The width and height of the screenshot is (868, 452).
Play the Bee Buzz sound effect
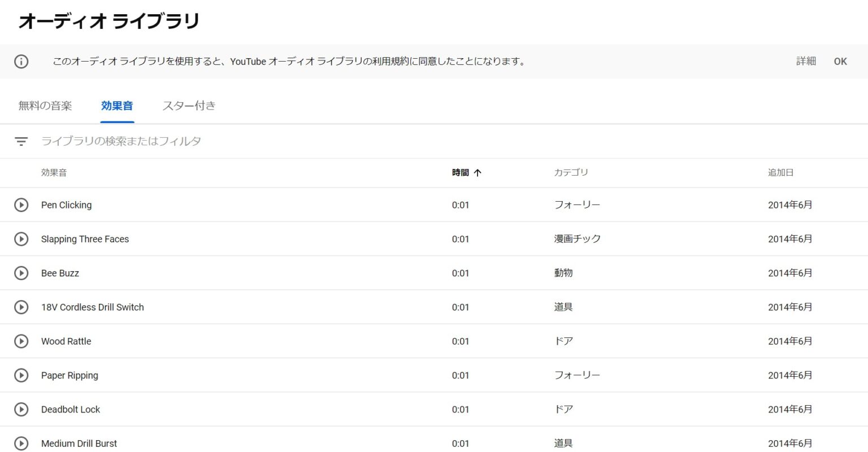click(21, 273)
